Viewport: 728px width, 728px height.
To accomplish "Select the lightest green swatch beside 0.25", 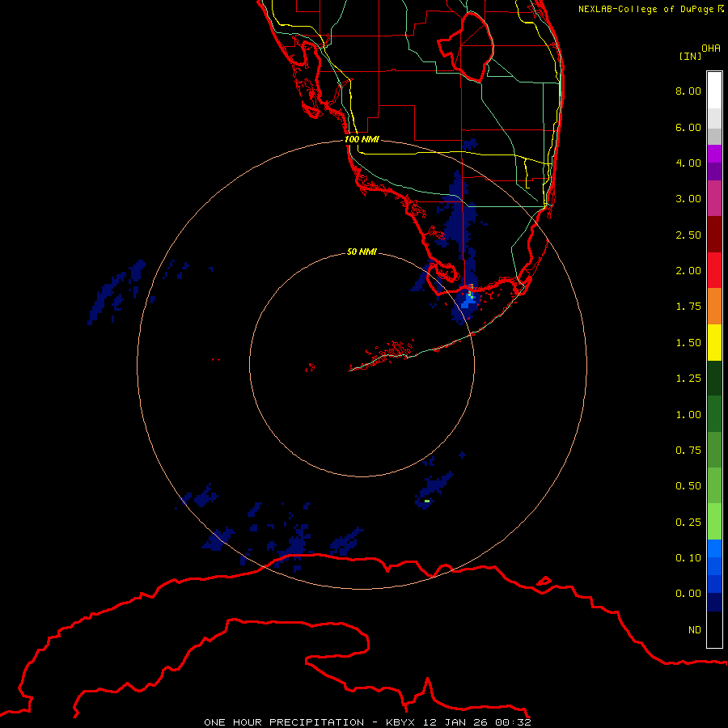I will (714, 522).
